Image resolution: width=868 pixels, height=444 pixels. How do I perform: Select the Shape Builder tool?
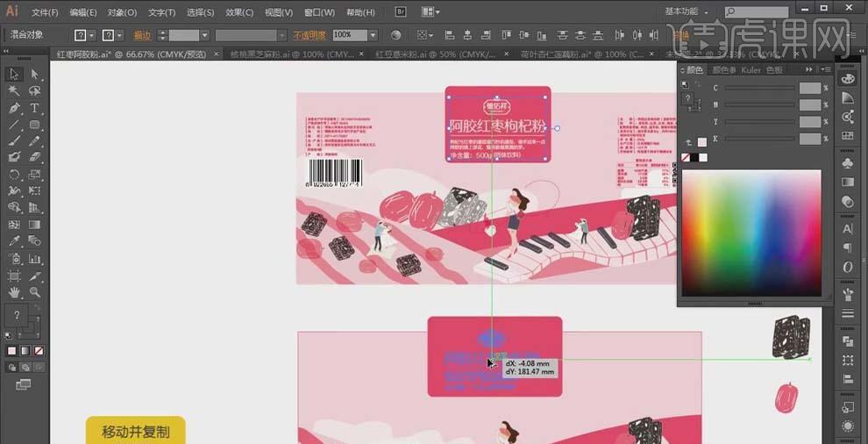point(14,208)
